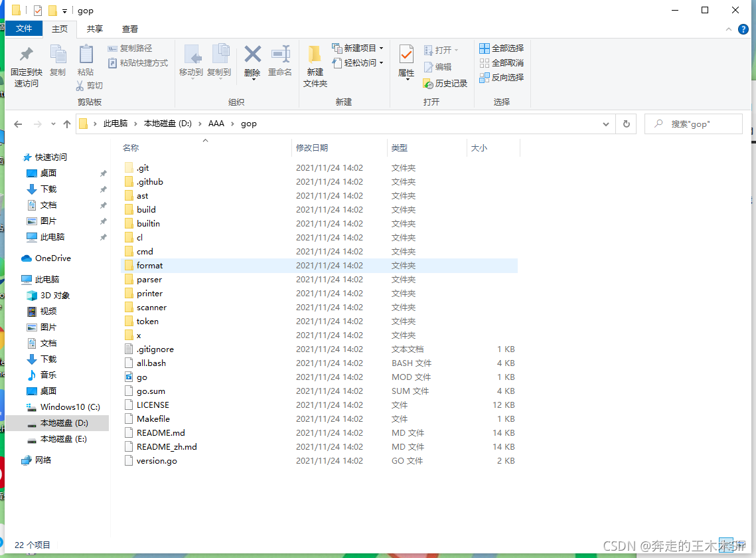Sort by the Size column header

[x=494, y=147]
